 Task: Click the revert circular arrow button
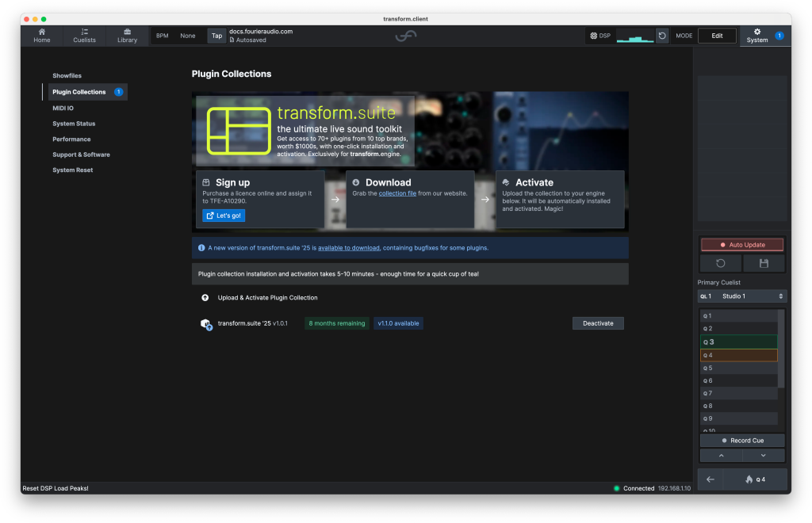720,263
